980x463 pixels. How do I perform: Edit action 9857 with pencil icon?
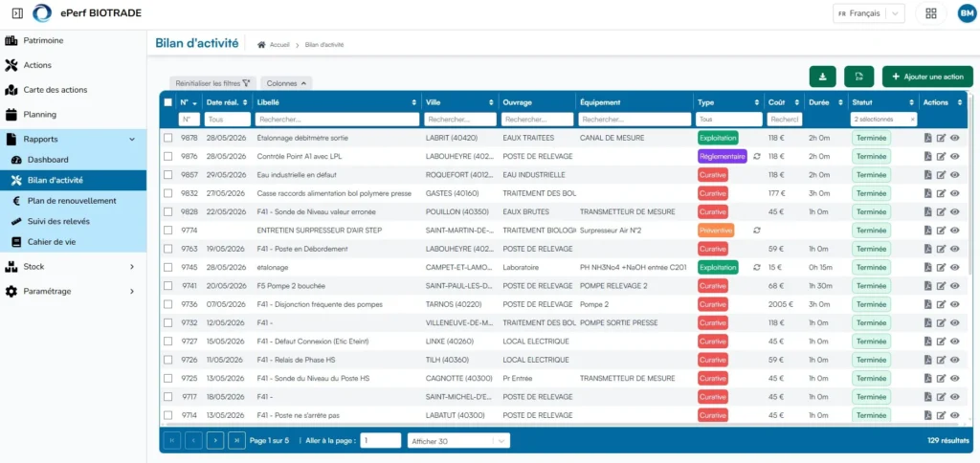pyautogui.click(x=942, y=175)
